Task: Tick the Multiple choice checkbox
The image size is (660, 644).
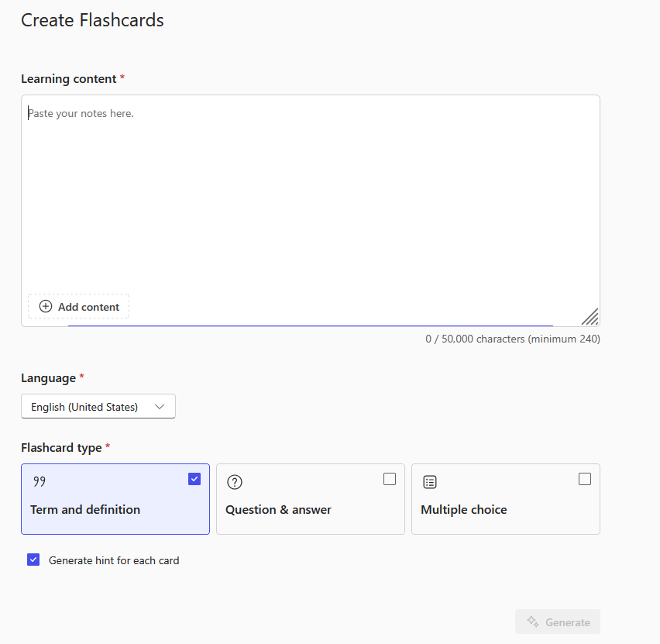Action: click(x=585, y=479)
